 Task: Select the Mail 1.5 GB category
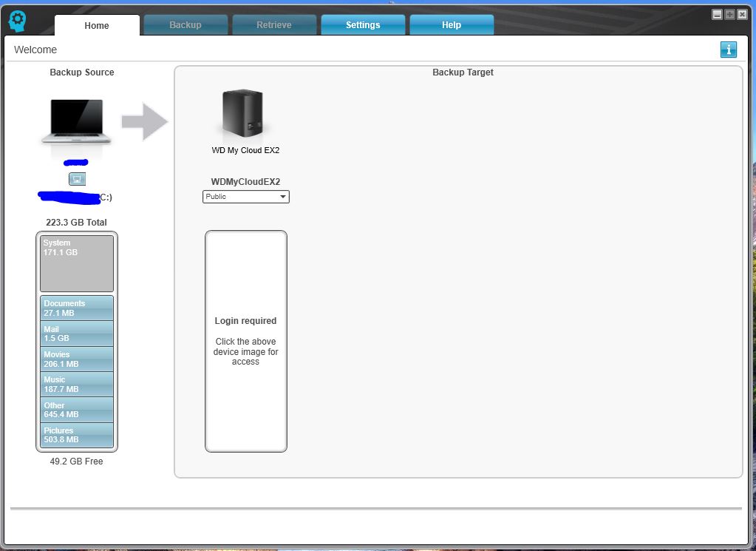[x=77, y=334]
